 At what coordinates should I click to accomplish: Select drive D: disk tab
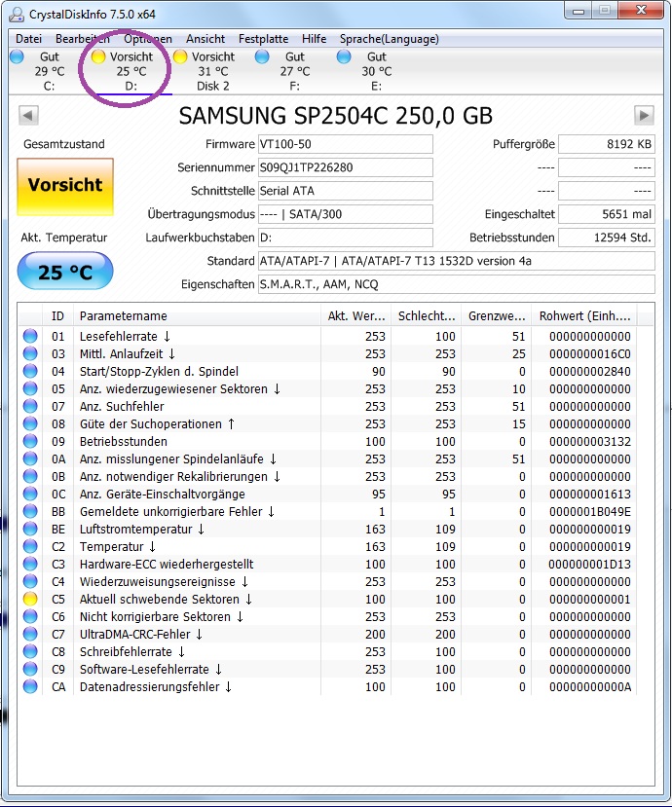point(131,71)
